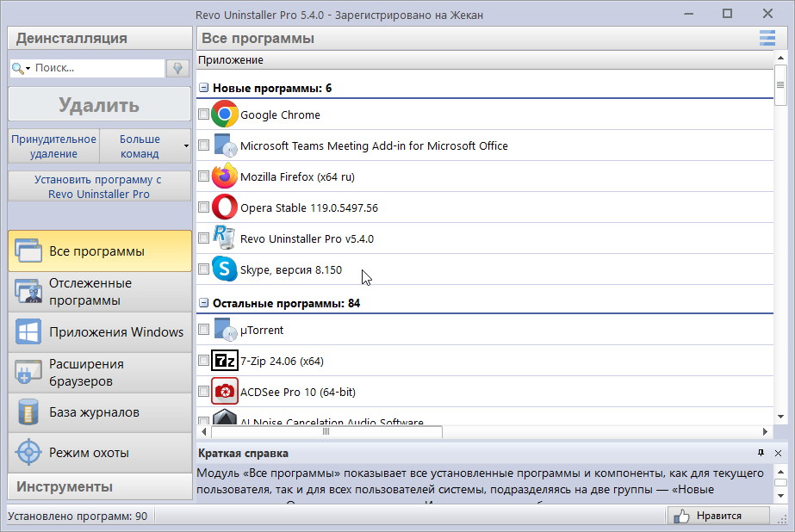Tick the ACDSee Pro 10 checkbox
Image resolution: width=795 pixels, height=532 pixels.
203,391
